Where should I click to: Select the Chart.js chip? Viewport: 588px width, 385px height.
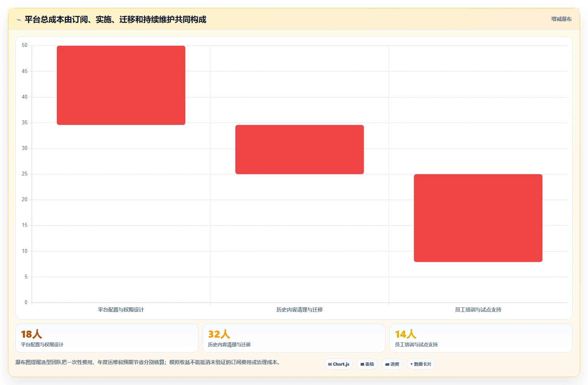point(338,364)
